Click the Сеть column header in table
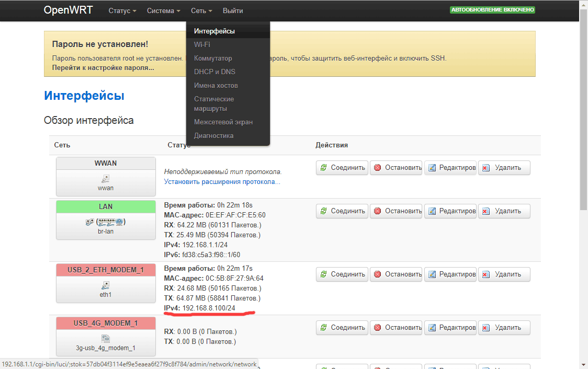Screen dimensions: 588x369 62,145
